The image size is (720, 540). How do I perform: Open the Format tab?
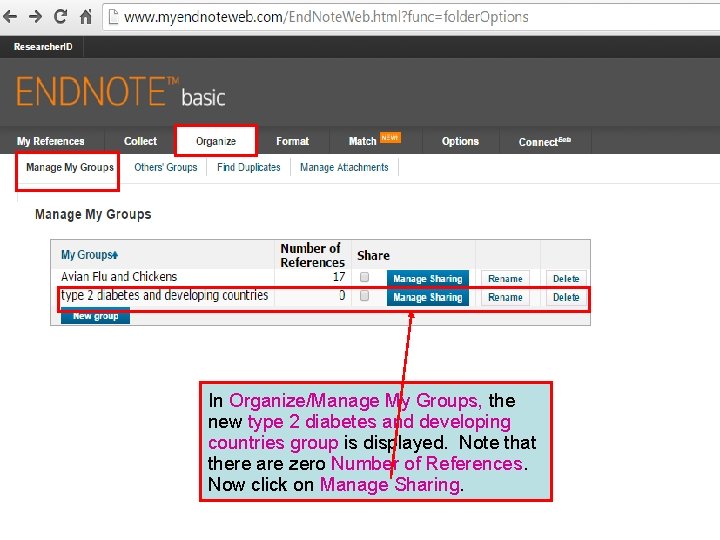[x=292, y=141]
